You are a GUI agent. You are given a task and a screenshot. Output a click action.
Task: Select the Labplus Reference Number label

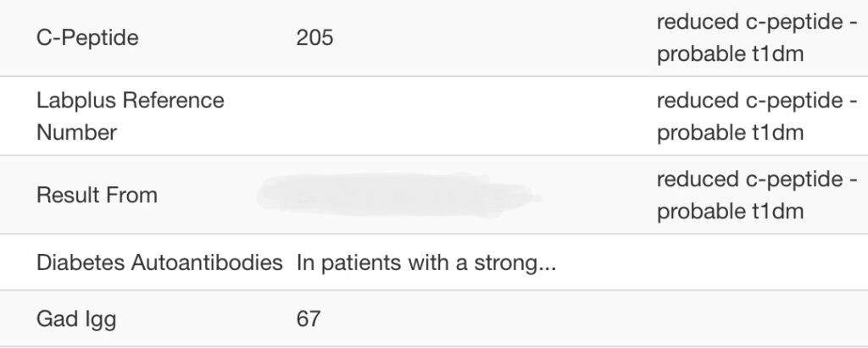130,117
